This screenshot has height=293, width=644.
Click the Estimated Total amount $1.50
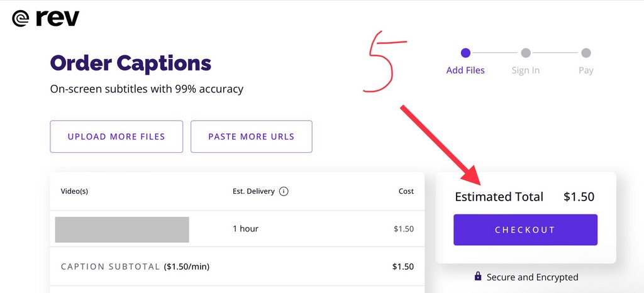point(579,197)
